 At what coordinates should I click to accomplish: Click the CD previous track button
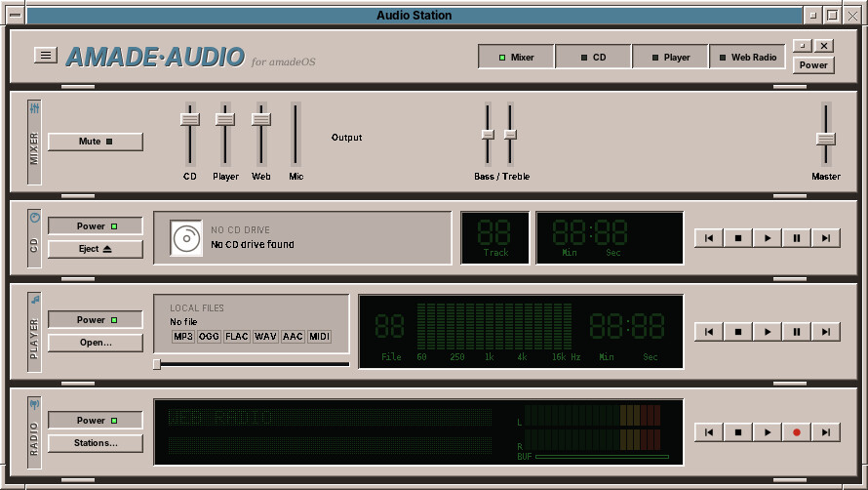(709, 238)
